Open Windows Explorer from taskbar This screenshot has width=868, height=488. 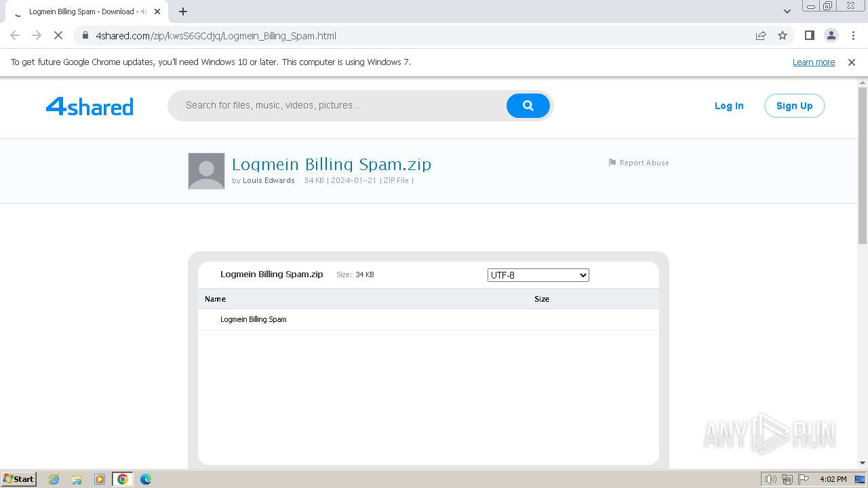click(x=77, y=479)
